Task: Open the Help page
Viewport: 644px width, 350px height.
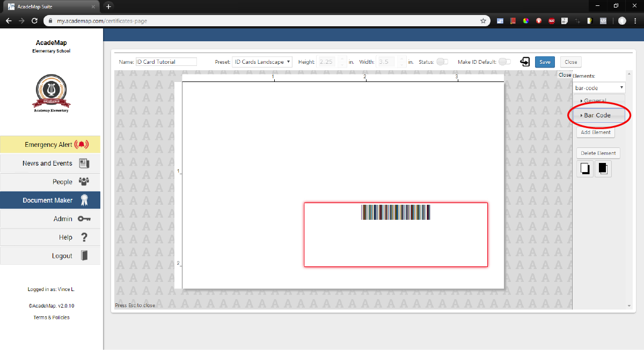Action: (50, 237)
